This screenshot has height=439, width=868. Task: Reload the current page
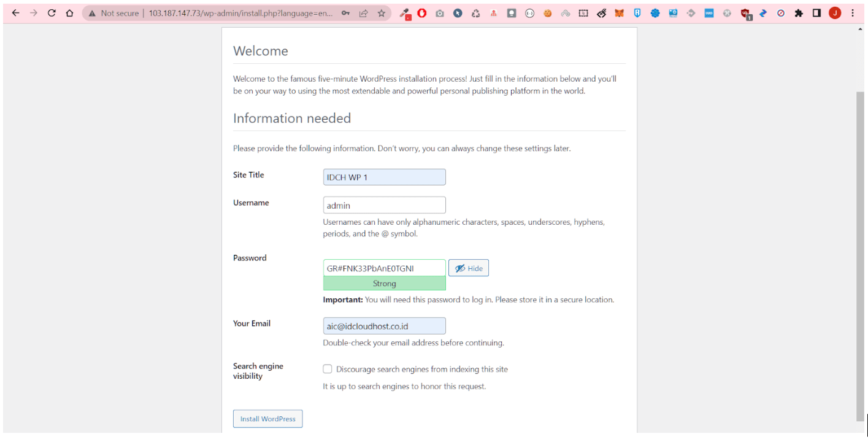(52, 13)
